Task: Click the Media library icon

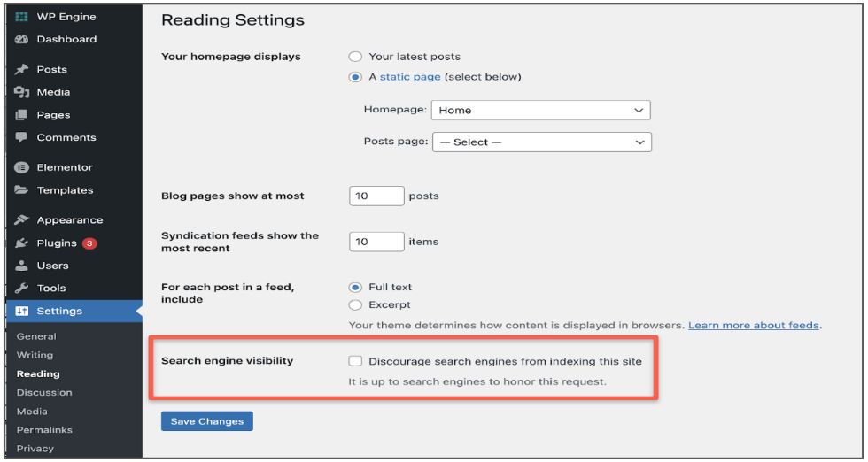Action: [x=21, y=92]
